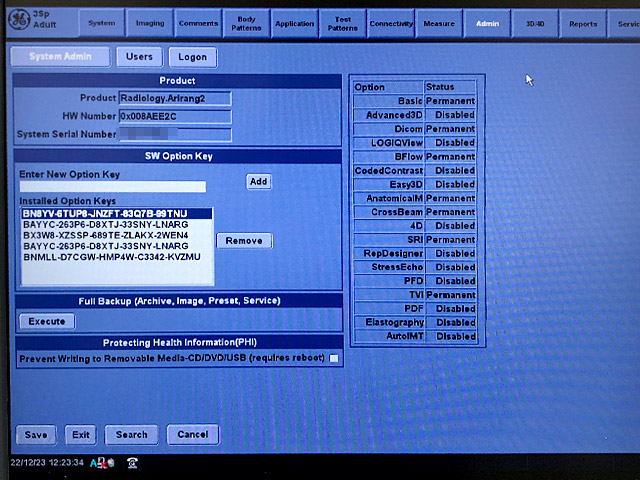Click the SRI option row

tap(415, 240)
